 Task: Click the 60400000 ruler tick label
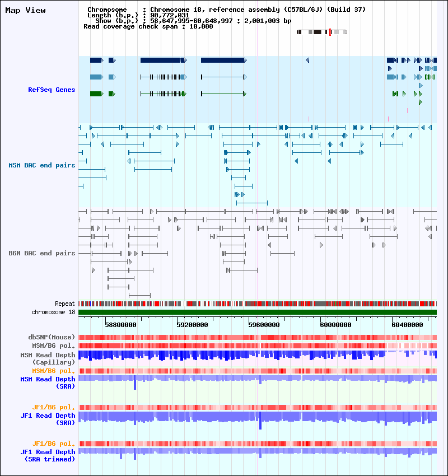pyautogui.click(x=407, y=325)
